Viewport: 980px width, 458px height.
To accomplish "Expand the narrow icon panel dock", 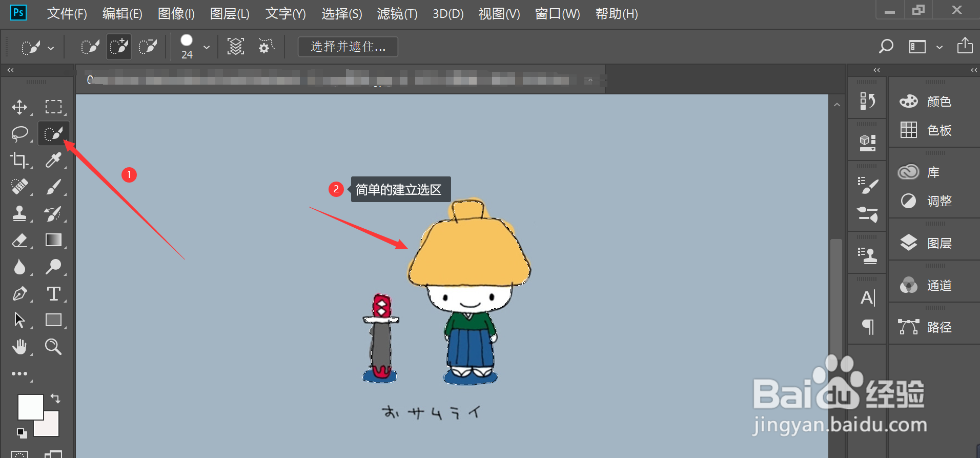I will [x=876, y=70].
